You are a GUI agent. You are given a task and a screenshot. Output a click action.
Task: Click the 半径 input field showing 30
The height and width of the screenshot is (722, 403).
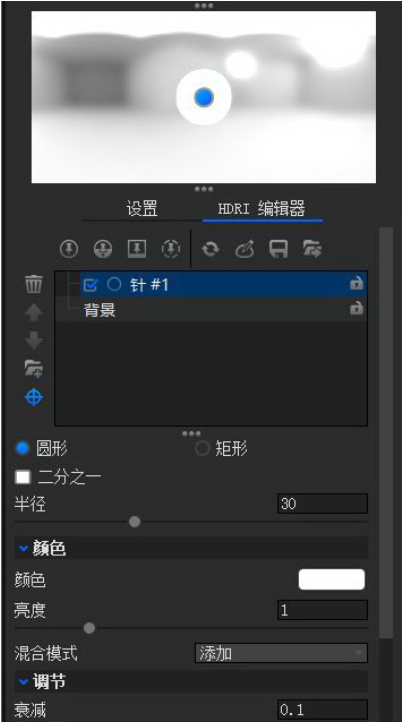[322, 504]
